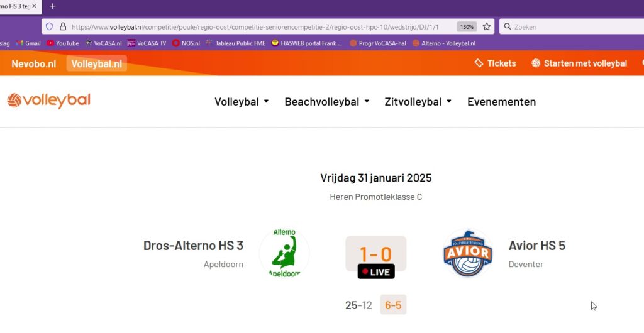The width and height of the screenshot is (644, 333).
Task: Click the volleybal logo in header
Action: click(48, 101)
